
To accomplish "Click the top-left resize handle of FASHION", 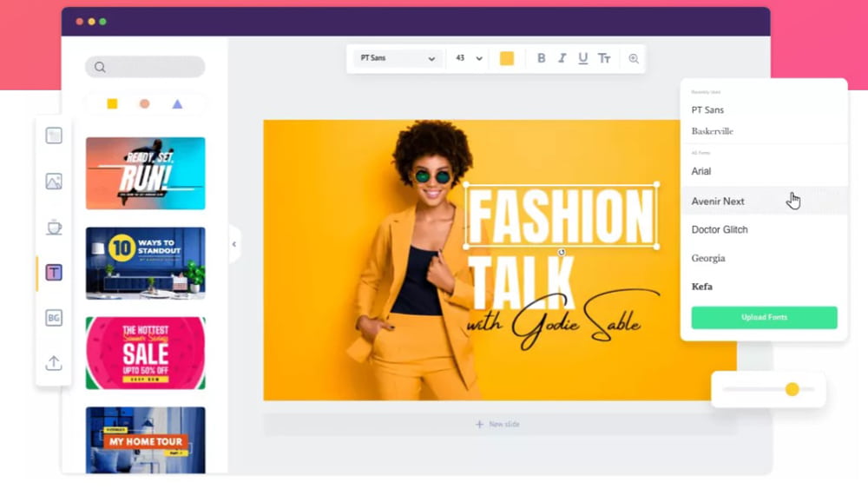I will (465, 184).
